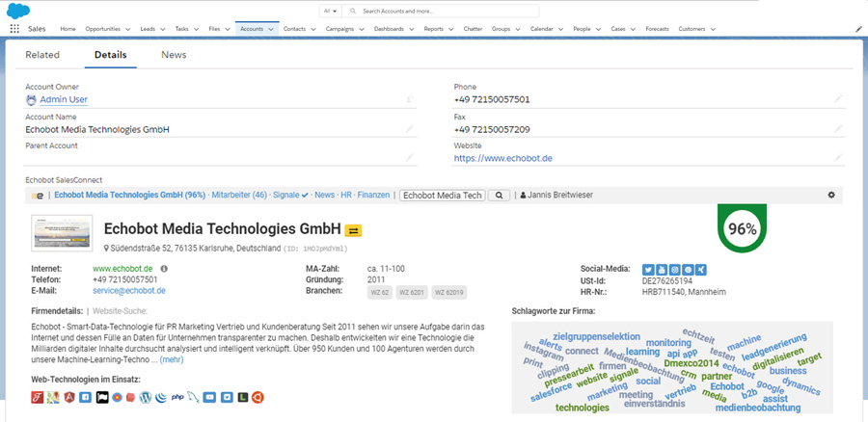Open the Twitter social media icon
This screenshot has width=868, height=422.
647,270
